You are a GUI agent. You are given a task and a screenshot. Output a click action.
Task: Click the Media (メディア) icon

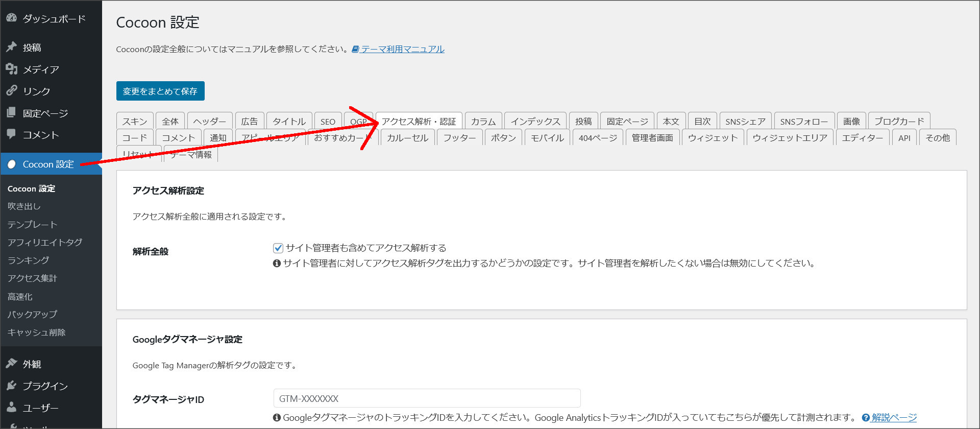click(11, 69)
